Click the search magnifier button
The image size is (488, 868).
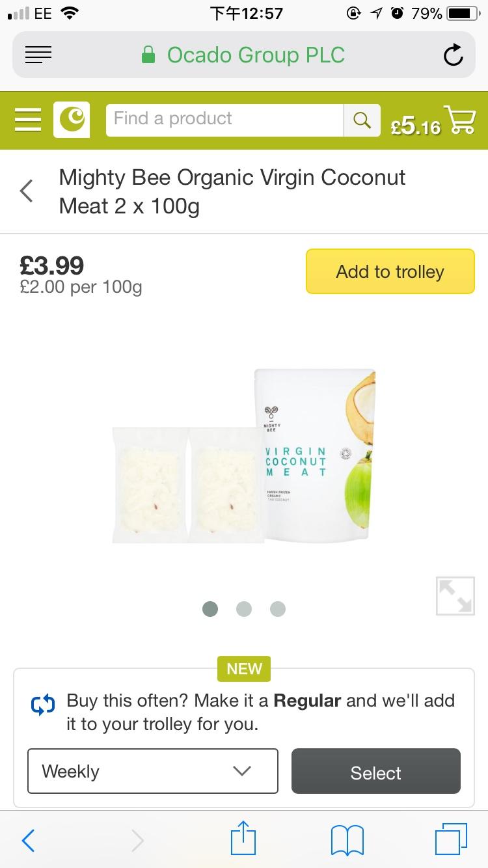[x=362, y=120]
